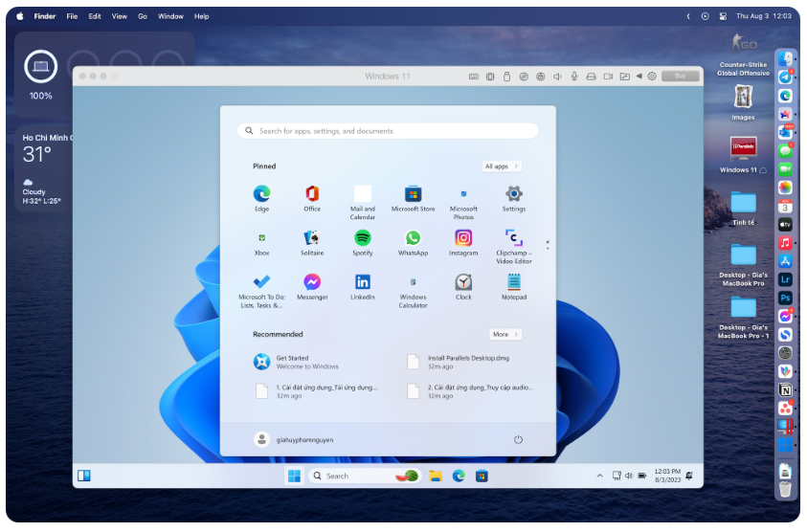Open the Instagram pinned app

click(x=463, y=238)
